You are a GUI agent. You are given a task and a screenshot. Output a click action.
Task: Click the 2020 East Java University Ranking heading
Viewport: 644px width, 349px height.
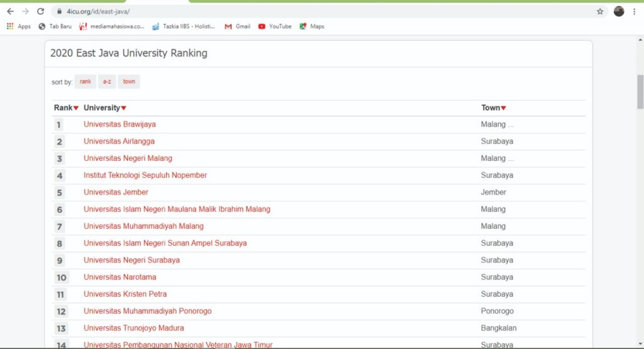(x=128, y=53)
